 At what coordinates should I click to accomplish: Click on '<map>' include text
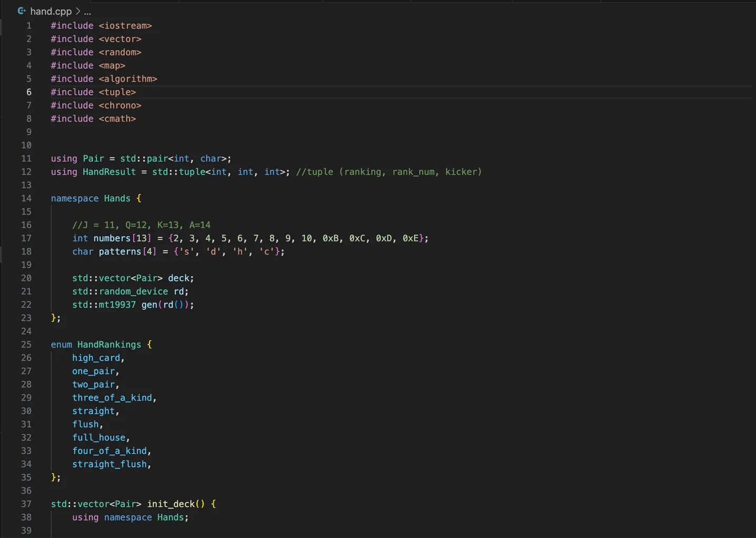[112, 66]
